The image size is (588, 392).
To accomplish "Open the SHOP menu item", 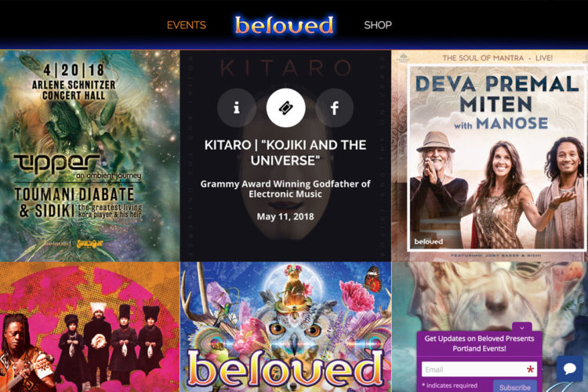I will (378, 25).
